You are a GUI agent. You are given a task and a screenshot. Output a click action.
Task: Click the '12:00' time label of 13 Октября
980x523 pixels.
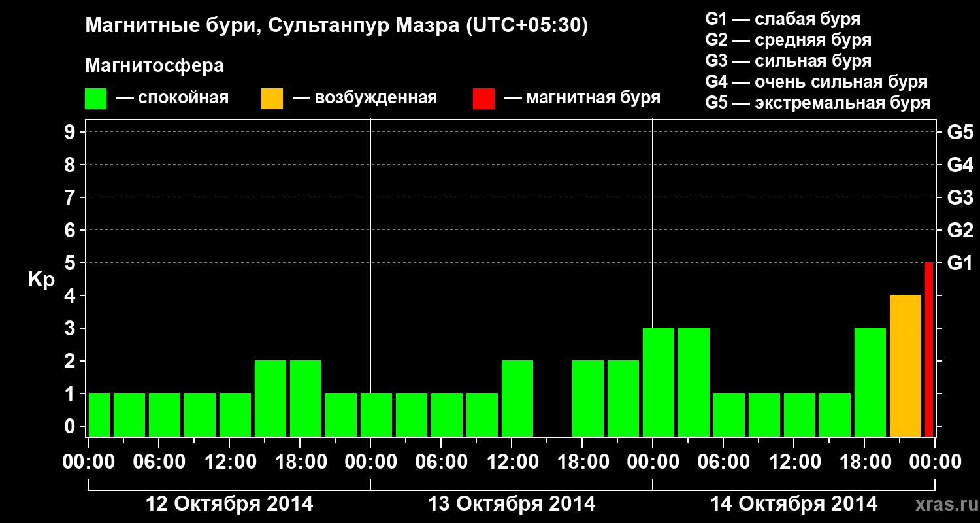point(512,462)
